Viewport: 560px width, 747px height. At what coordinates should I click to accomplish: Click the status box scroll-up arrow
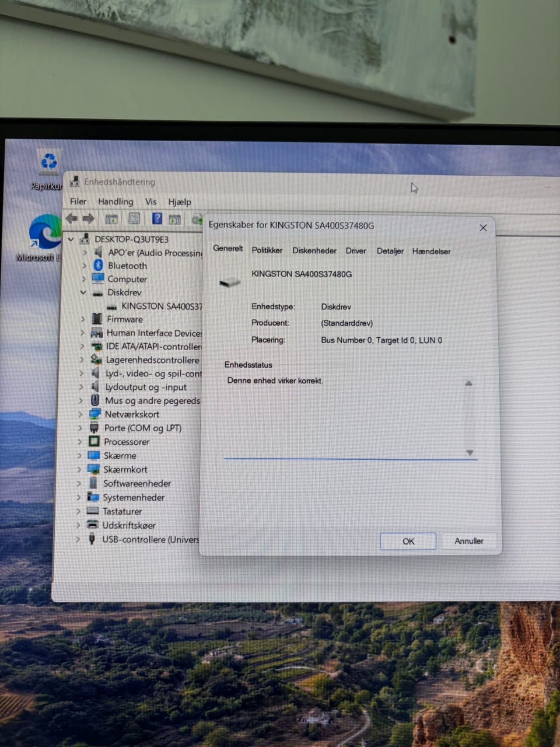[x=468, y=383]
